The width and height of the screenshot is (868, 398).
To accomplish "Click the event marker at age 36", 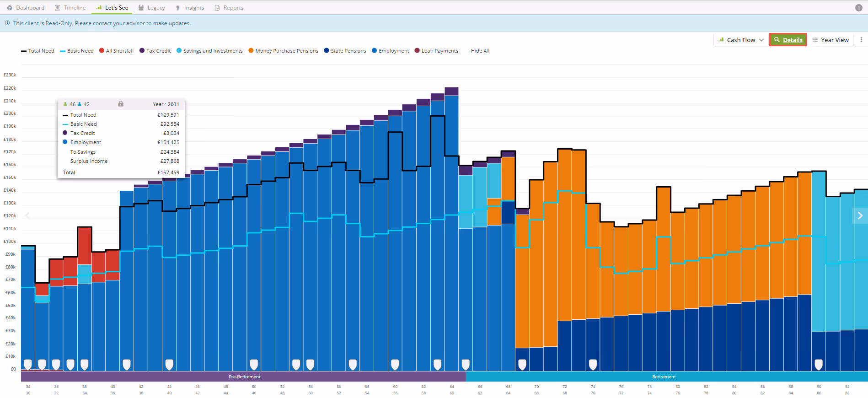I will pyautogui.click(x=56, y=364).
